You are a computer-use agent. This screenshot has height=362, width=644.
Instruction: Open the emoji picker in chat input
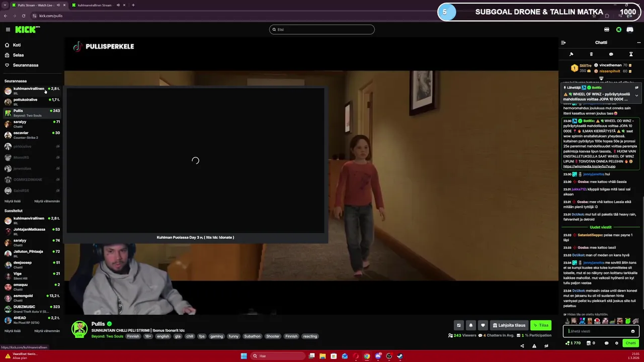click(x=633, y=331)
